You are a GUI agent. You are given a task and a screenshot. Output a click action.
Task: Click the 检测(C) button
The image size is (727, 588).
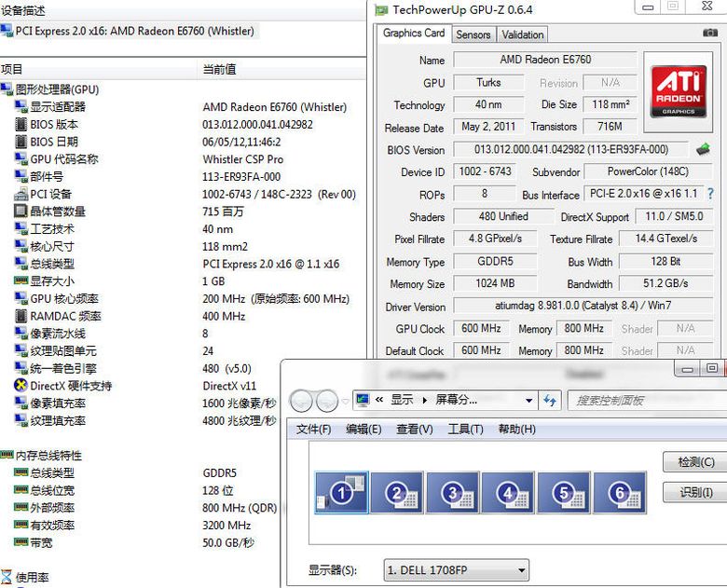696,462
